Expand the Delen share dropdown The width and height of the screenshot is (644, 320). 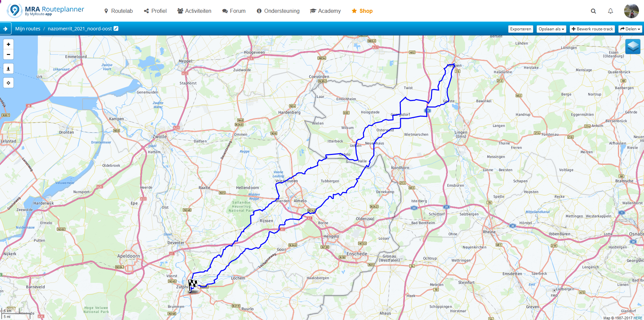630,29
